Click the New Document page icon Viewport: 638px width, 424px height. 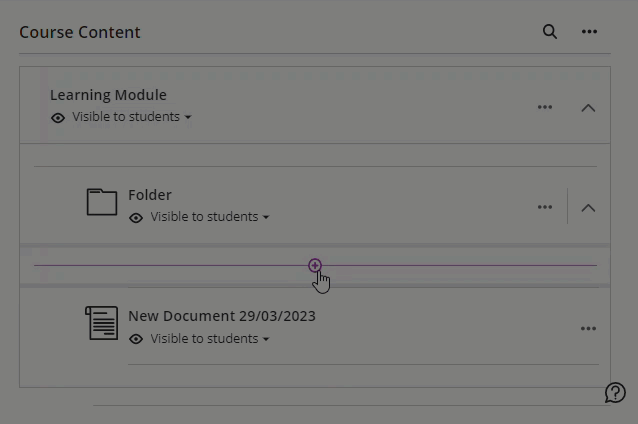click(102, 323)
